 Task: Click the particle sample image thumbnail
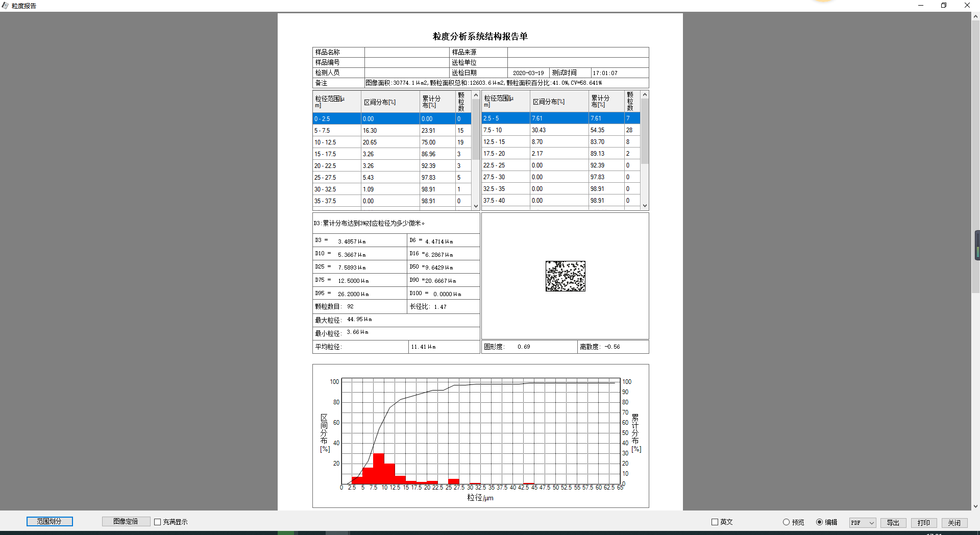[565, 276]
